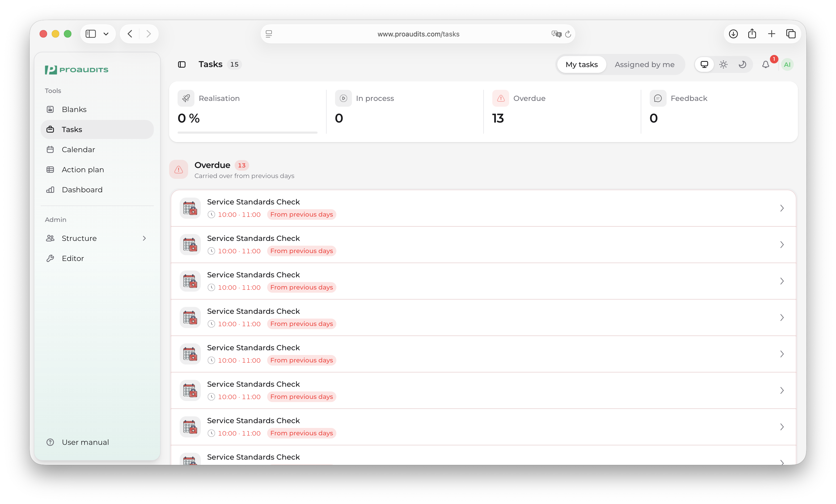Open the AI user avatar menu

tap(787, 64)
